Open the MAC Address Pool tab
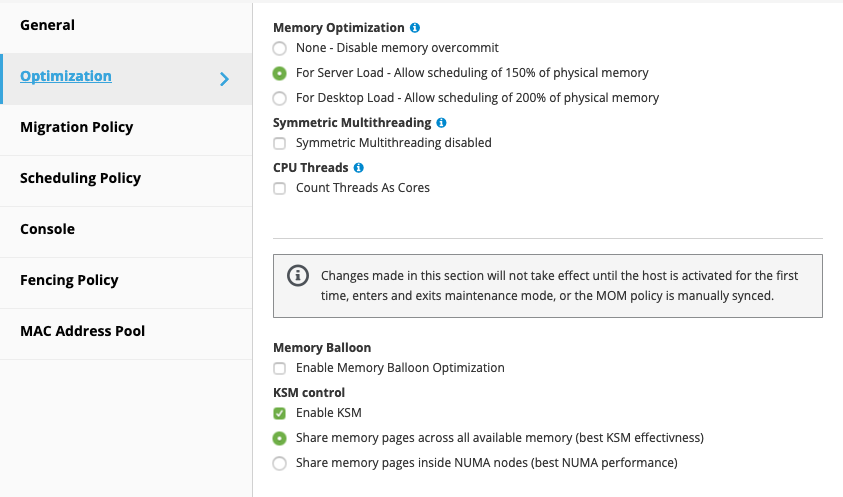This screenshot has width=843, height=497. pyautogui.click(x=82, y=331)
